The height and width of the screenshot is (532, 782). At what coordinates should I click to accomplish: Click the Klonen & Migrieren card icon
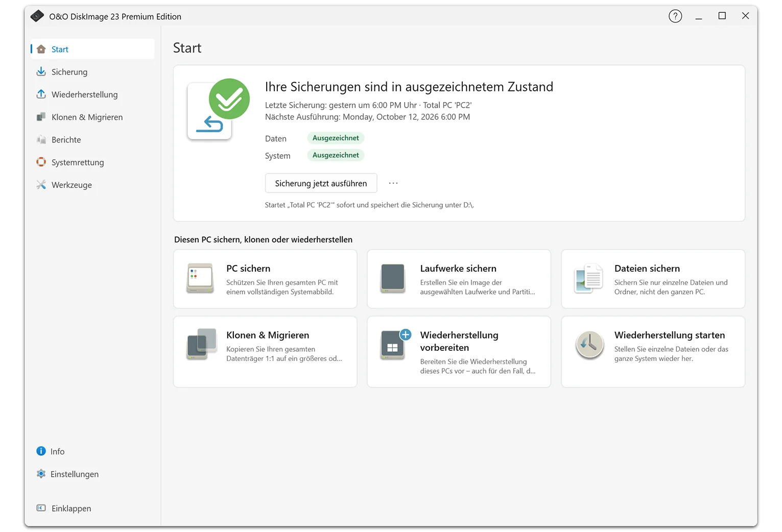click(202, 344)
